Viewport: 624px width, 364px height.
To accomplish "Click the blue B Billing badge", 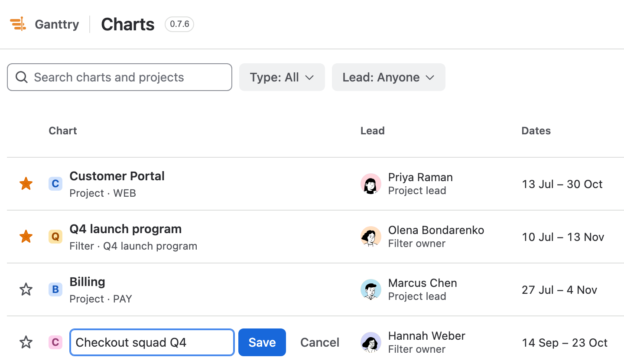I will (55, 289).
